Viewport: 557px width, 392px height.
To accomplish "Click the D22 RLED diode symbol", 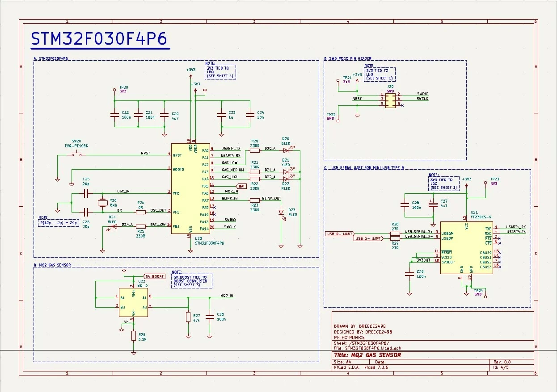I will pos(286,179).
